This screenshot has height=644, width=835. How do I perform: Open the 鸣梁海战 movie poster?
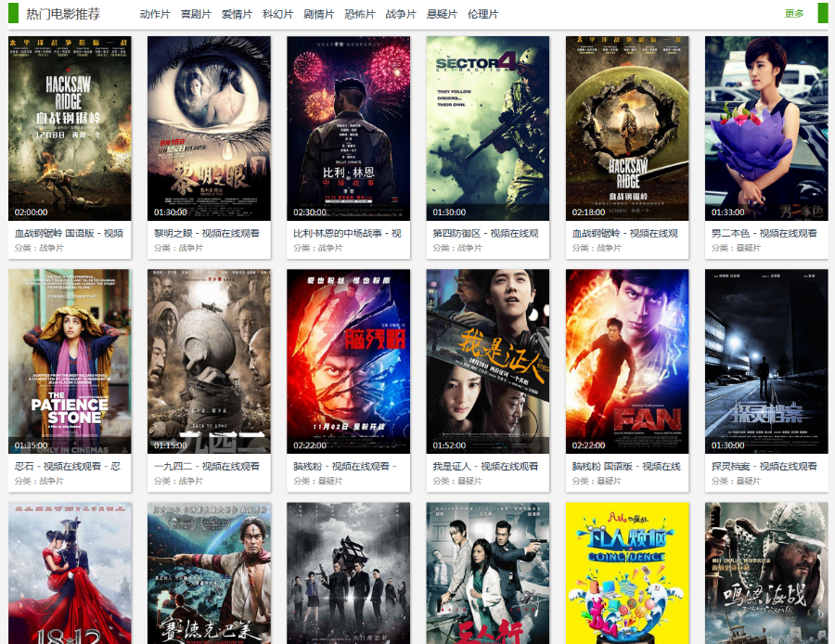767,573
